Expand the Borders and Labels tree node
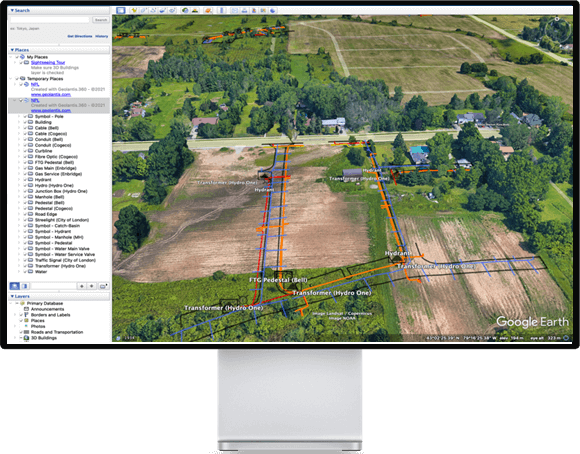Screen dimensions: 580x454 [x=16, y=315]
